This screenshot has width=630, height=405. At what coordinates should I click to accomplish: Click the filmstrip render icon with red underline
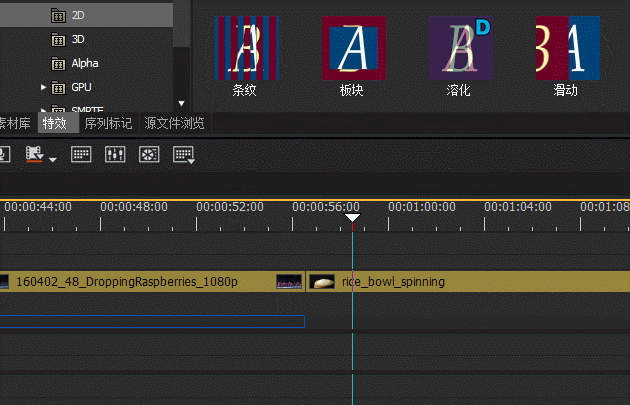click(34, 154)
